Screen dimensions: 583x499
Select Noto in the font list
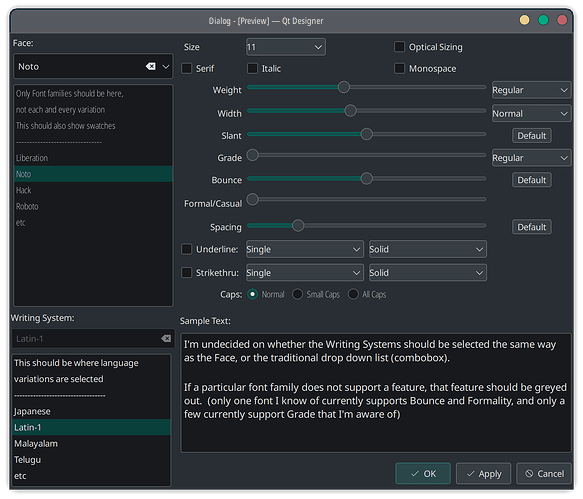pyautogui.click(x=93, y=174)
